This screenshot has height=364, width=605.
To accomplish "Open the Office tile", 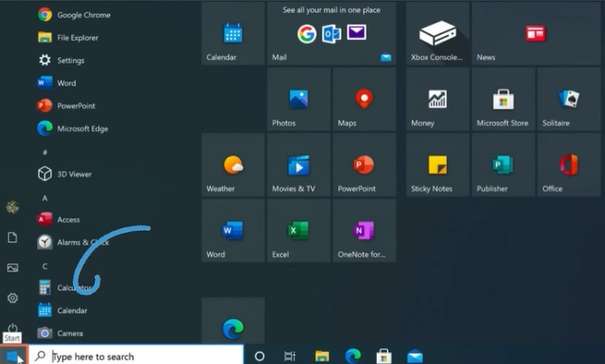I will (x=569, y=164).
